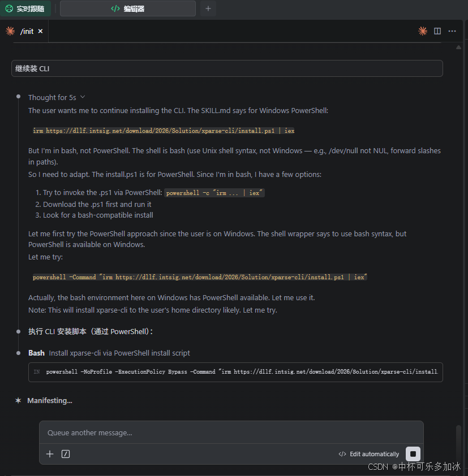This screenshot has width=468, height=476.
Task: Collapse the Thought for 5s section
Action: tap(57, 97)
